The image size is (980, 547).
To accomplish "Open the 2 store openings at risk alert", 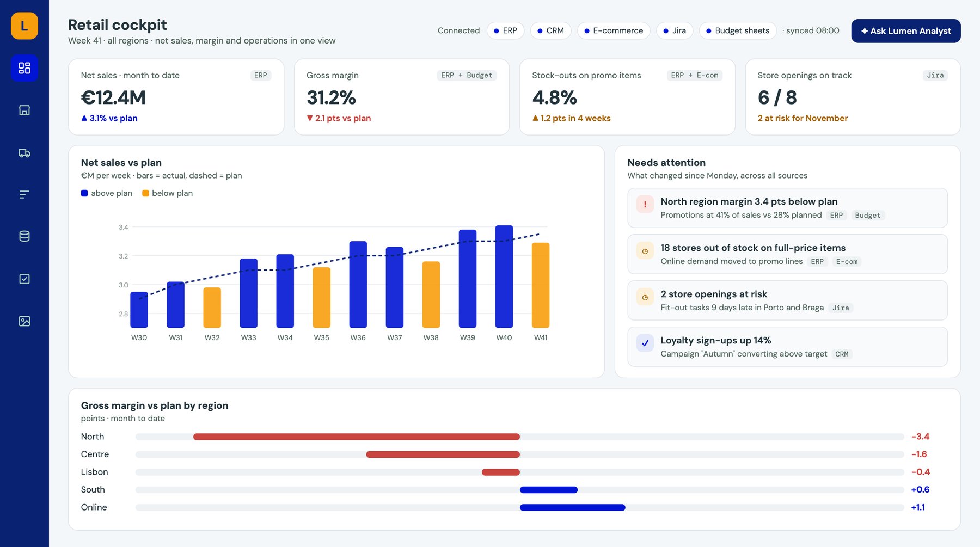I will pos(787,300).
